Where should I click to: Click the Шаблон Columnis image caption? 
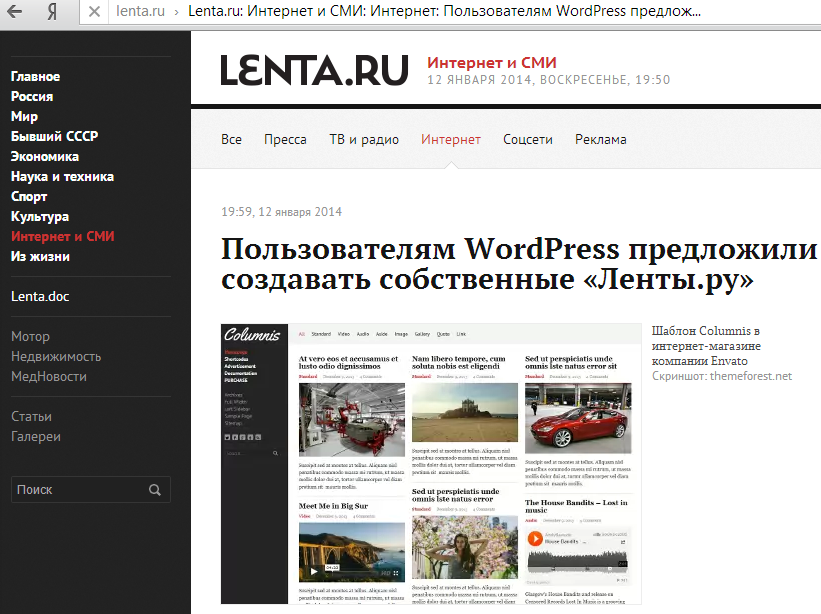coord(706,346)
